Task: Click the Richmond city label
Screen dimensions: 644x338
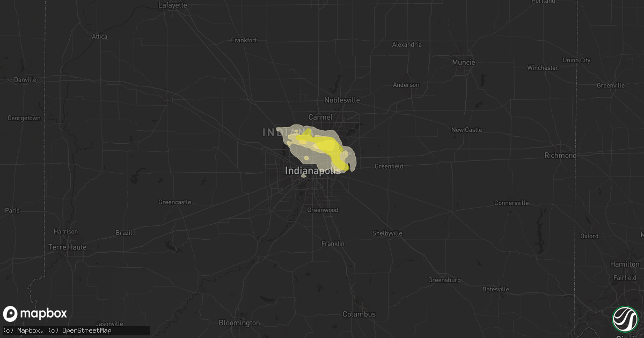Action: [560, 156]
